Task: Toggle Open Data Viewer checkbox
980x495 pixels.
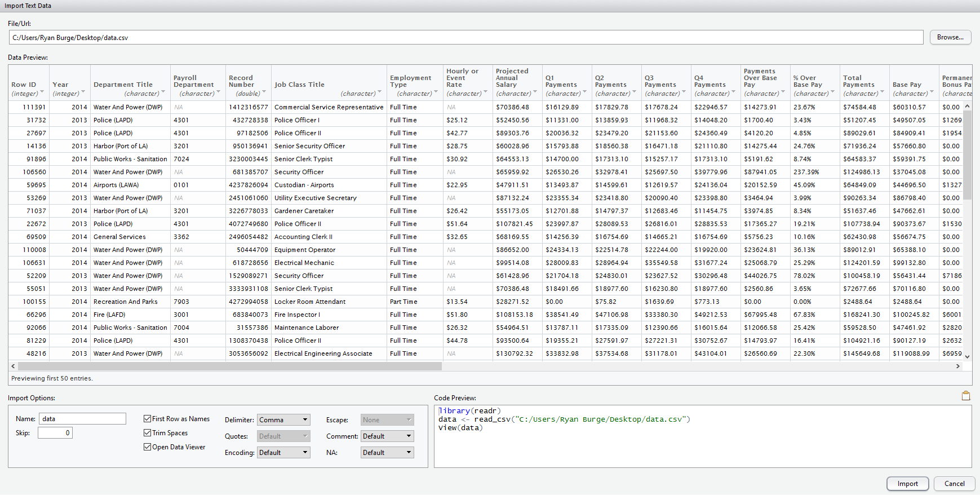Action: tap(147, 447)
